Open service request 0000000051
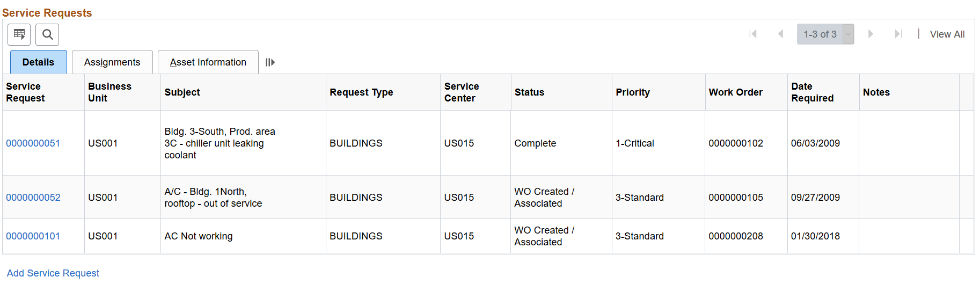The height and width of the screenshot is (284, 980). pos(33,143)
